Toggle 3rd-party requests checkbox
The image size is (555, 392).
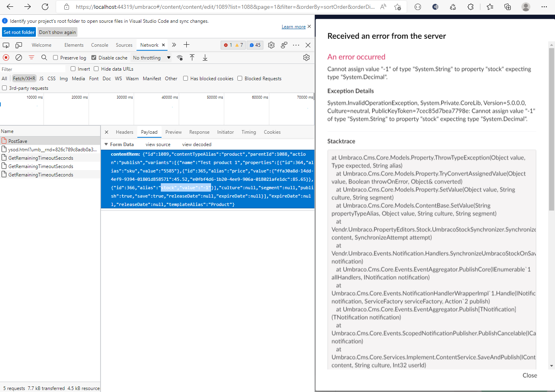point(4,88)
